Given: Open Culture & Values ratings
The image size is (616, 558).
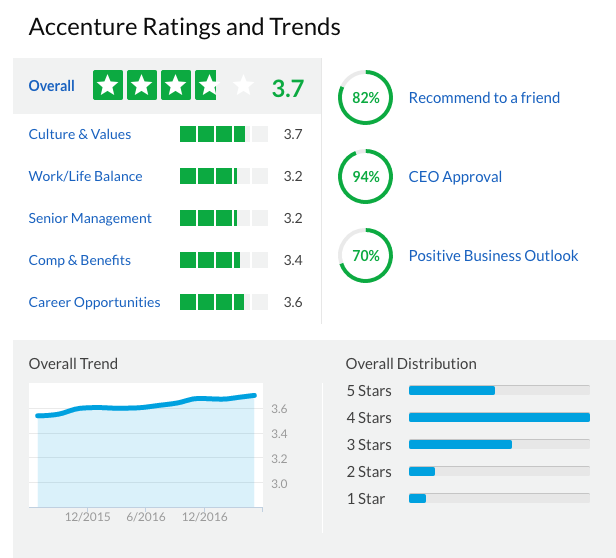Looking at the screenshot, I should click(x=80, y=134).
